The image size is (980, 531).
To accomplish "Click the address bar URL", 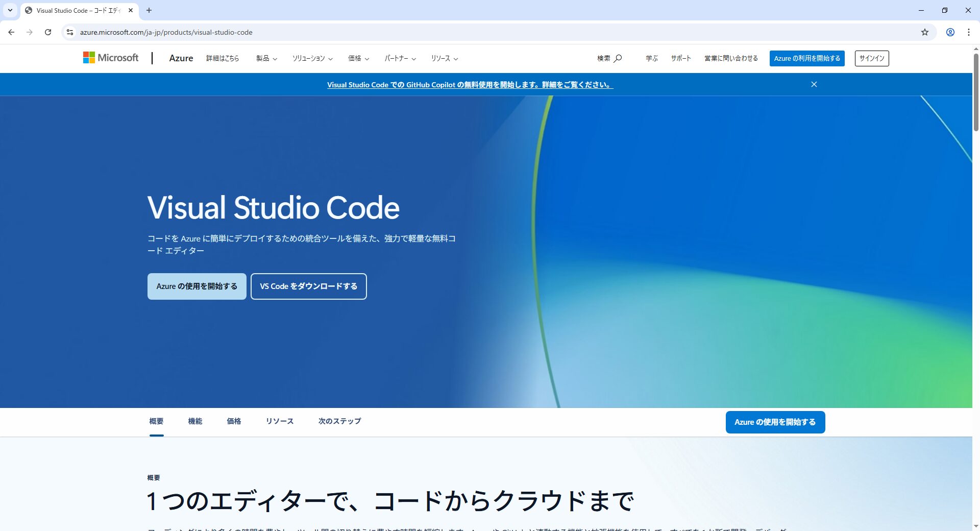I will click(166, 32).
